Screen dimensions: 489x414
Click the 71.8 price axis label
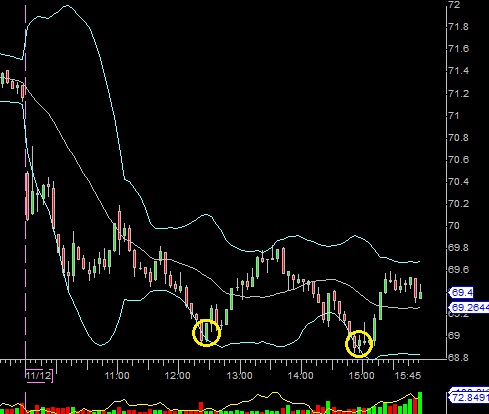[x=459, y=27]
